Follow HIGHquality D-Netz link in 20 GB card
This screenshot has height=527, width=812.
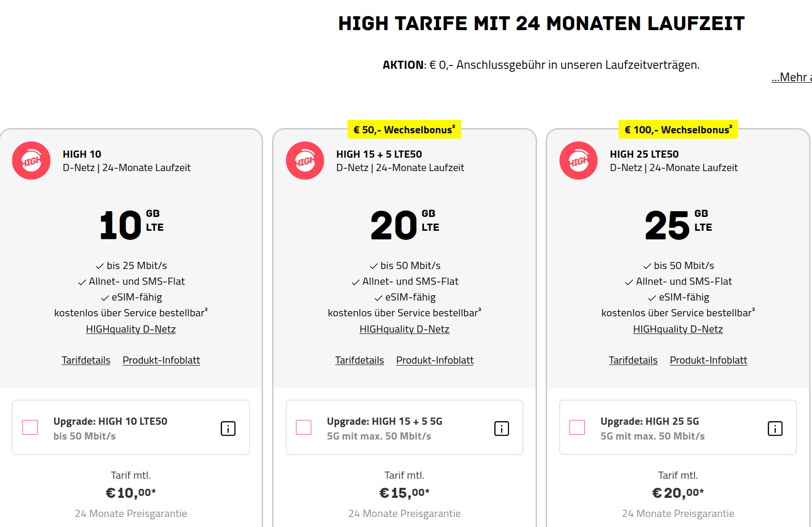[x=404, y=329]
